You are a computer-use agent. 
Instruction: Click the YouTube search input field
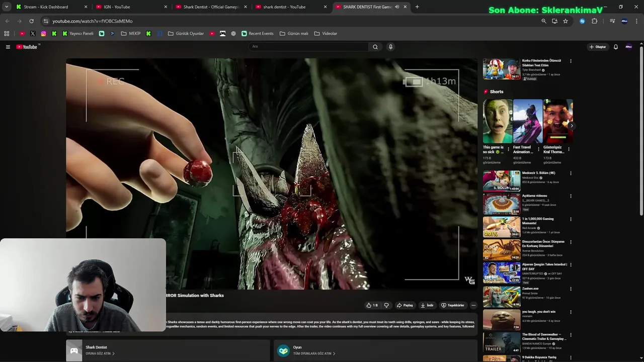tap(308, 47)
